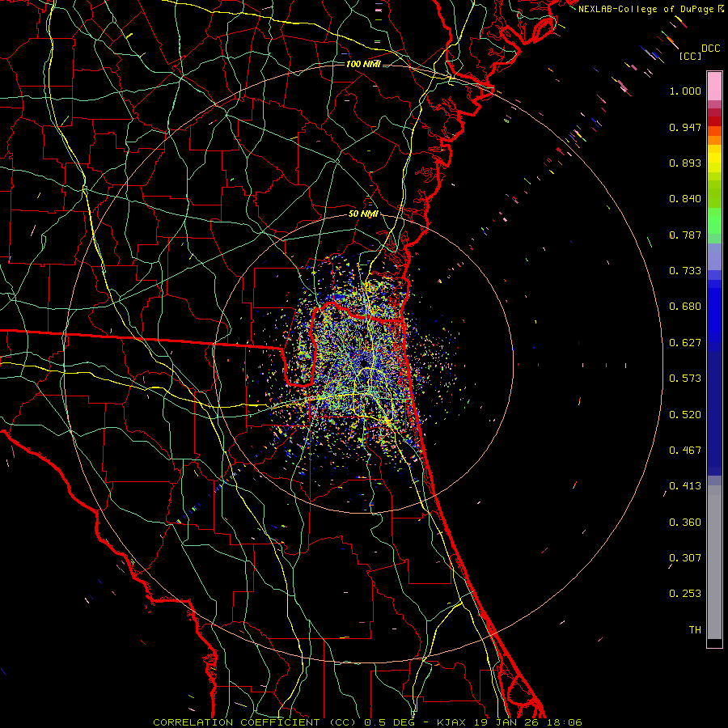Select the 0.627 scale value
This screenshot has width=728, height=728.
click(x=685, y=343)
